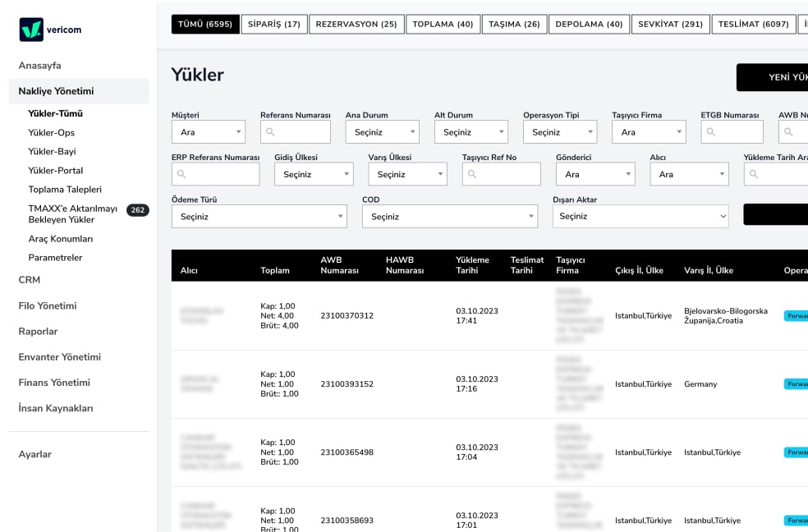Click the search icon in Referans Numarası field
808x532 pixels.
[x=270, y=132]
